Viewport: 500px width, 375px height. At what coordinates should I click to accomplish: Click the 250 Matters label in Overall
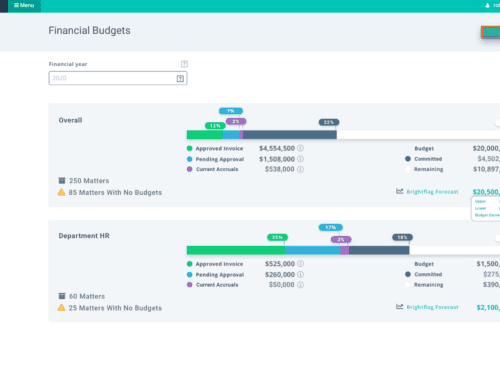[x=89, y=181]
